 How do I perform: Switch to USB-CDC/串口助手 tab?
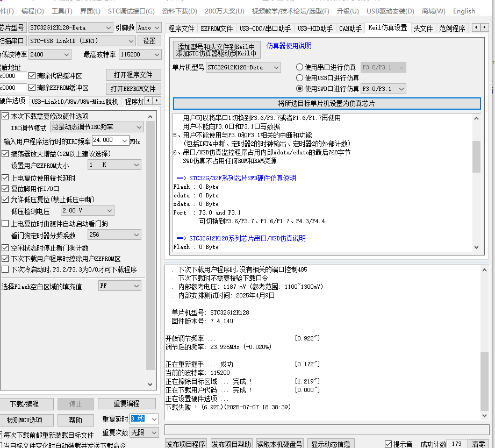(x=265, y=29)
